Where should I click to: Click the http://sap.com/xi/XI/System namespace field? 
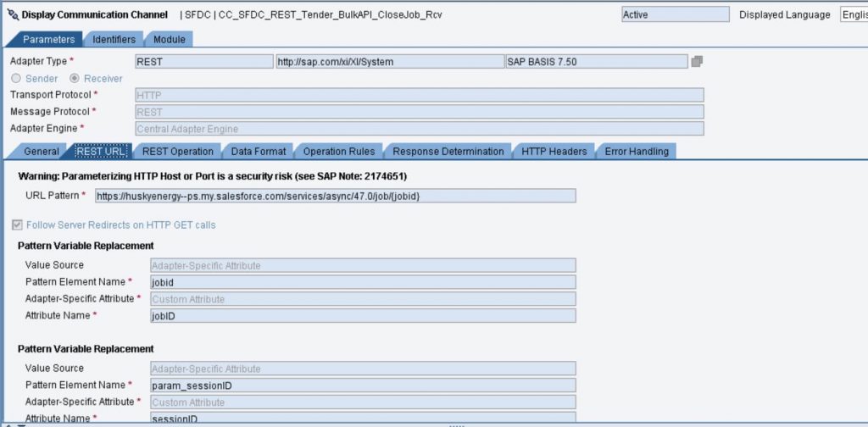pos(390,61)
